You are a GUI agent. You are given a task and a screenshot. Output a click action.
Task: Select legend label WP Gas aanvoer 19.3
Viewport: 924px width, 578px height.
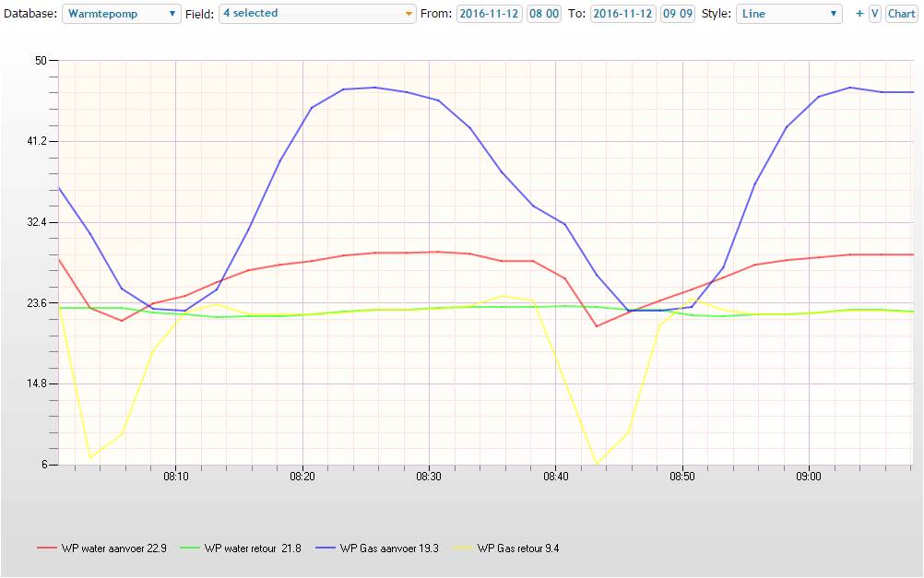[x=389, y=549]
